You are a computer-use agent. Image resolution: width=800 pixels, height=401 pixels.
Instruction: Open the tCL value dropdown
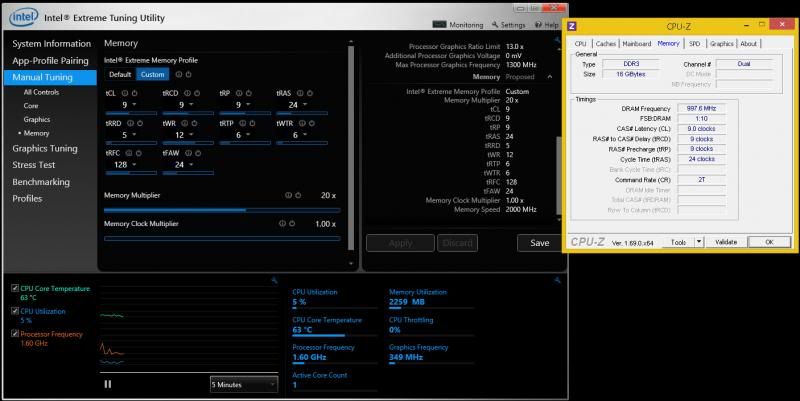coord(134,105)
